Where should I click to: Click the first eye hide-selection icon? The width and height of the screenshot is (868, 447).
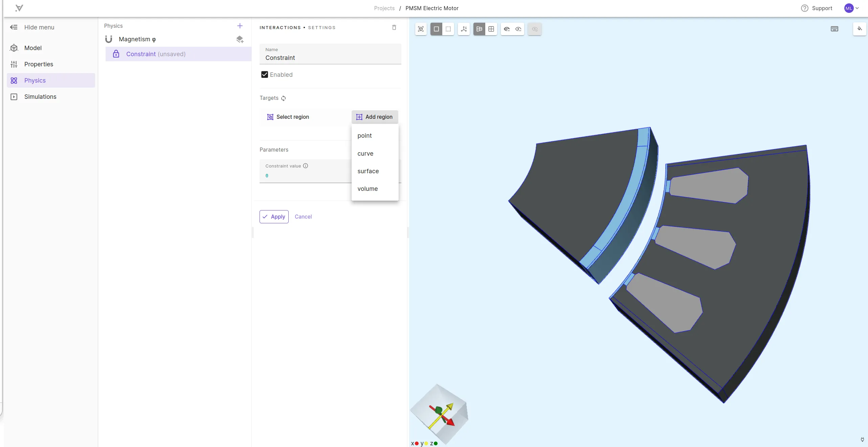pyautogui.click(x=507, y=29)
